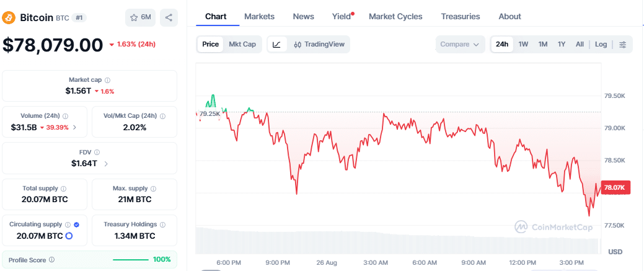Viewport: 644px width, 271px height.
Task: Click the Market cap info icon
Action: coord(107,80)
